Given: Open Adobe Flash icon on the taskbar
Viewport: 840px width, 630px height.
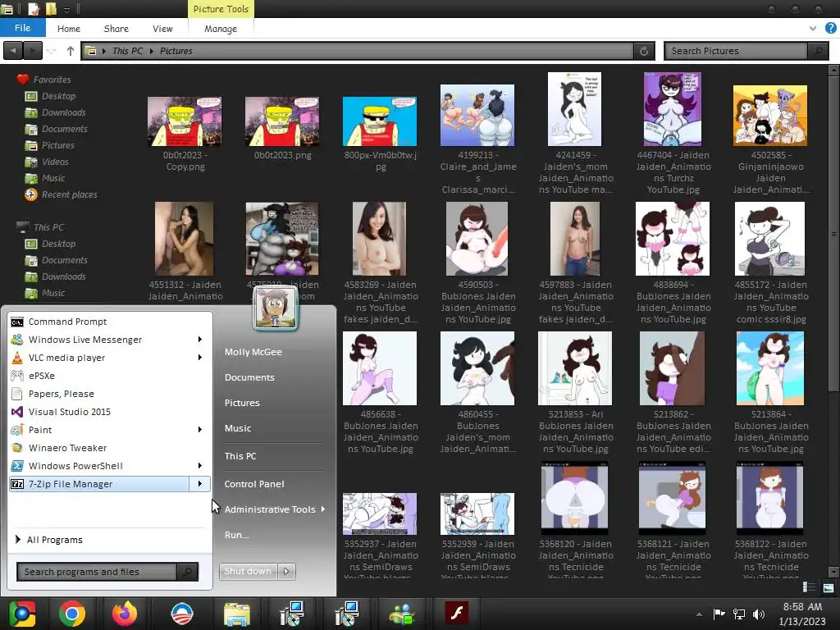Looking at the screenshot, I should point(457,614).
